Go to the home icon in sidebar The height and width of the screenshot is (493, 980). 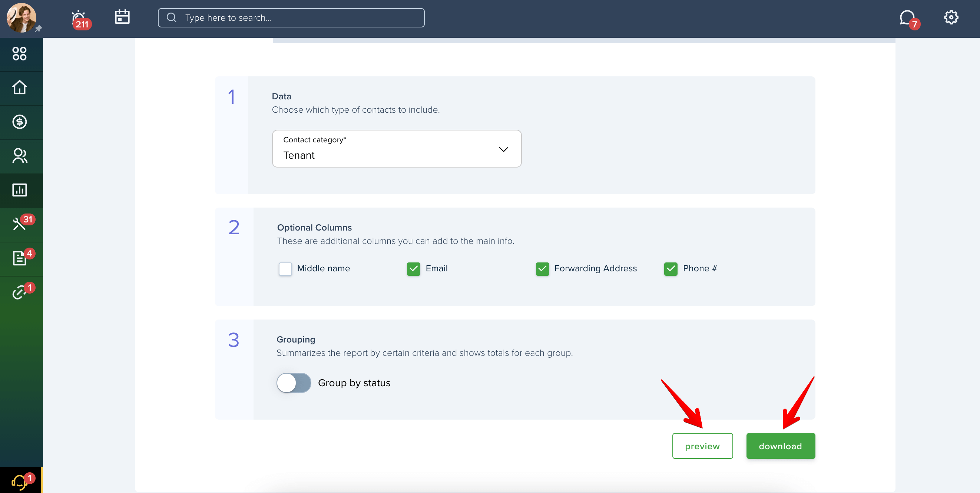point(19,87)
